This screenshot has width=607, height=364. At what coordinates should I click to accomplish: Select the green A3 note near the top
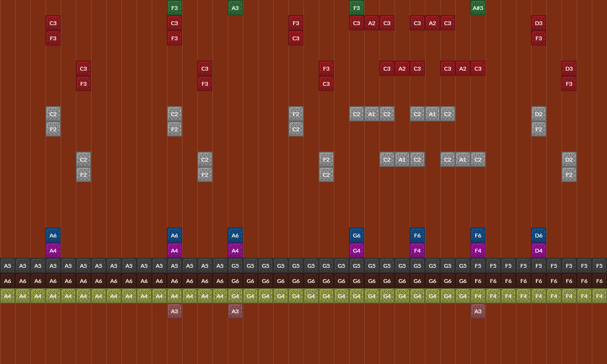235,8
